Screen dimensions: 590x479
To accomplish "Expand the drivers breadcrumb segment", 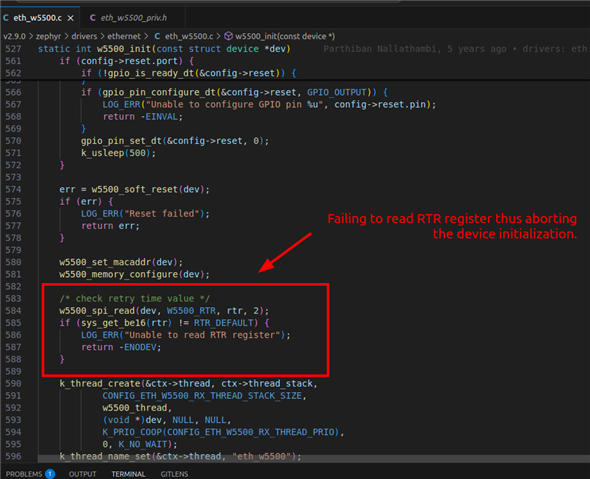I will click(84, 36).
